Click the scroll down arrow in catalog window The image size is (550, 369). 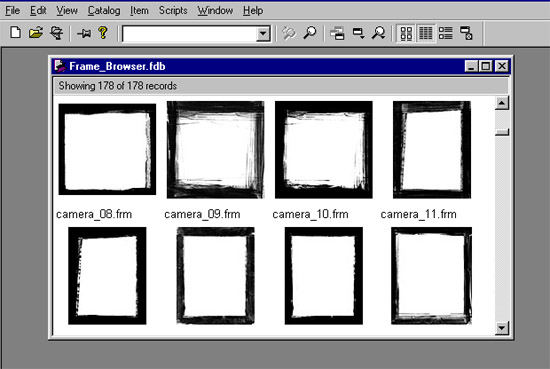point(502,328)
